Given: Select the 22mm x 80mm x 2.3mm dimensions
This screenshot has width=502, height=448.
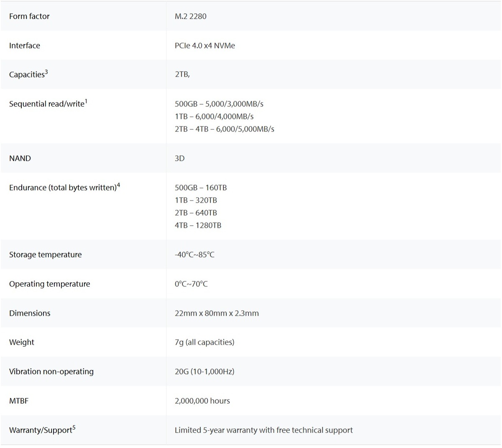Looking at the screenshot, I should [x=217, y=313].
